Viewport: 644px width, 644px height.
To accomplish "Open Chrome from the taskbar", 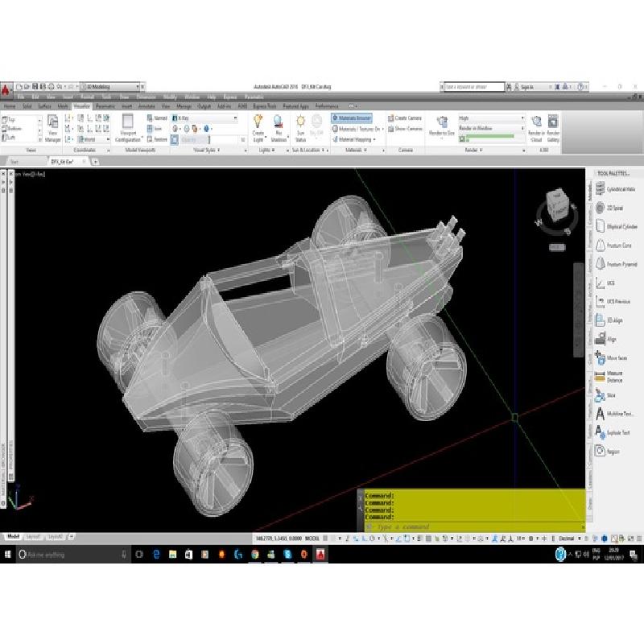I will point(254,555).
